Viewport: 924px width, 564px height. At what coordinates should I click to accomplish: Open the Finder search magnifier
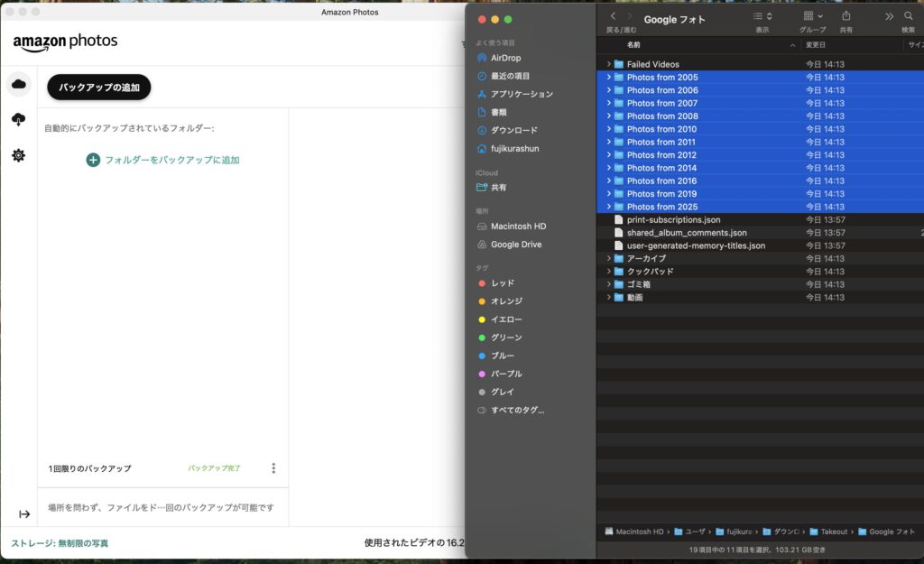908,16
